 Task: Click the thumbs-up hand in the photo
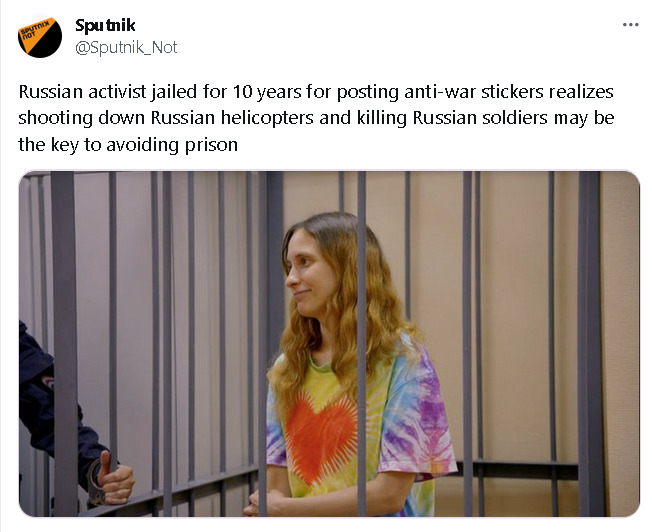click(110, 480)
